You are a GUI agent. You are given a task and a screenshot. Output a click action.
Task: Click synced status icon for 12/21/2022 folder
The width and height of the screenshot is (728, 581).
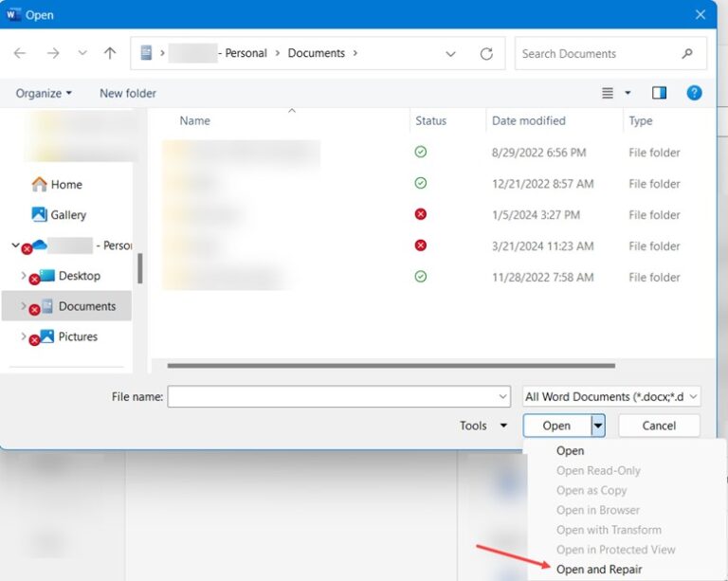(421, 183)
